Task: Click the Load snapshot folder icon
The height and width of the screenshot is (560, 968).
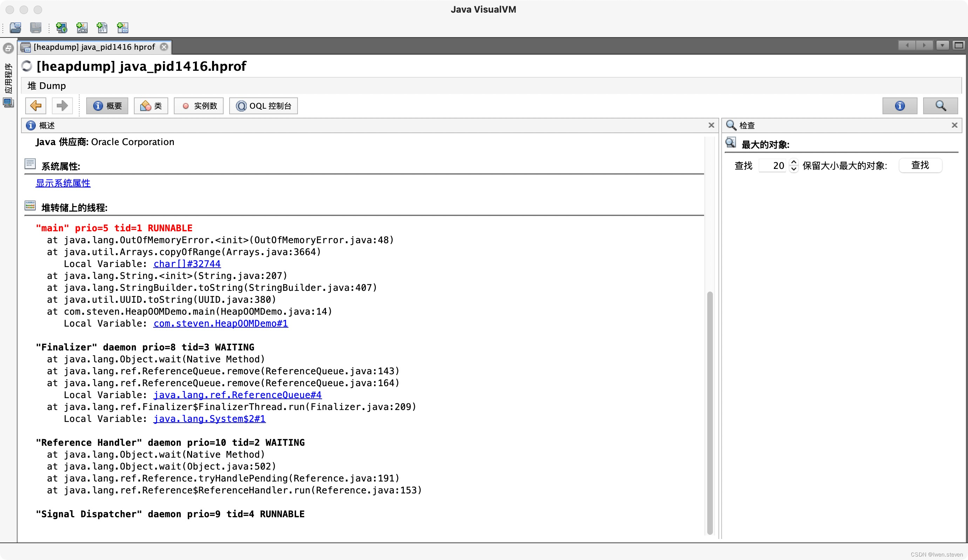Action: [x=15, y=28]
